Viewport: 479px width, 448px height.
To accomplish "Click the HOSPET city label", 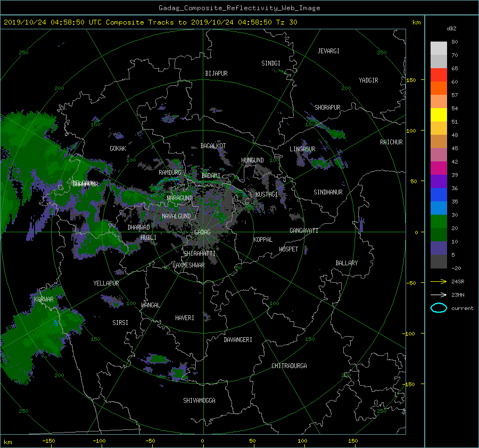I will 288,249.
